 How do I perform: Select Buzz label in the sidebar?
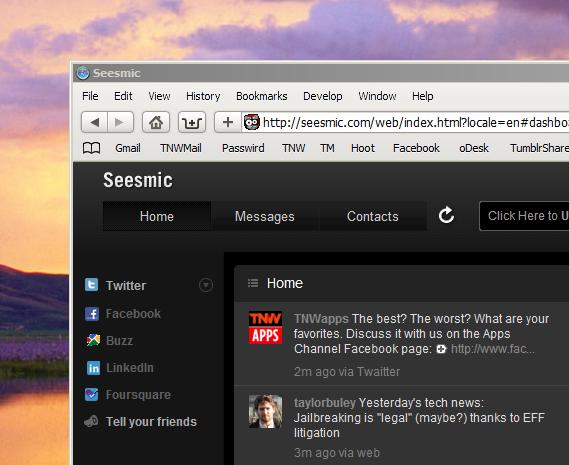pos(119,340)
